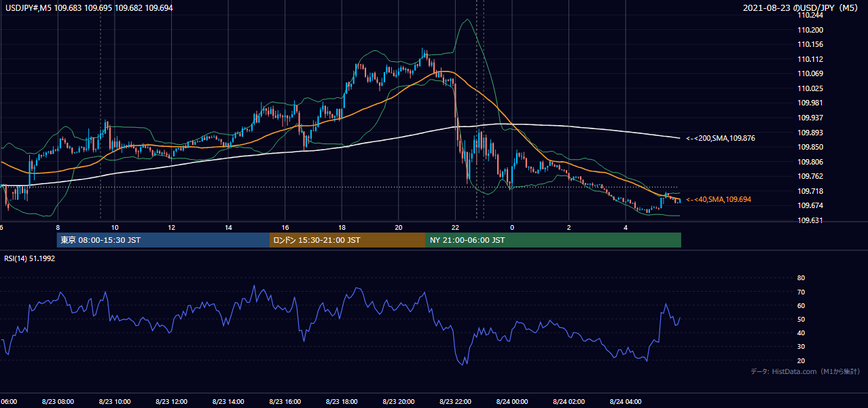Click the '8/23 14:00' date label
This screenshot has height=408, width=868.
(229, 402)
